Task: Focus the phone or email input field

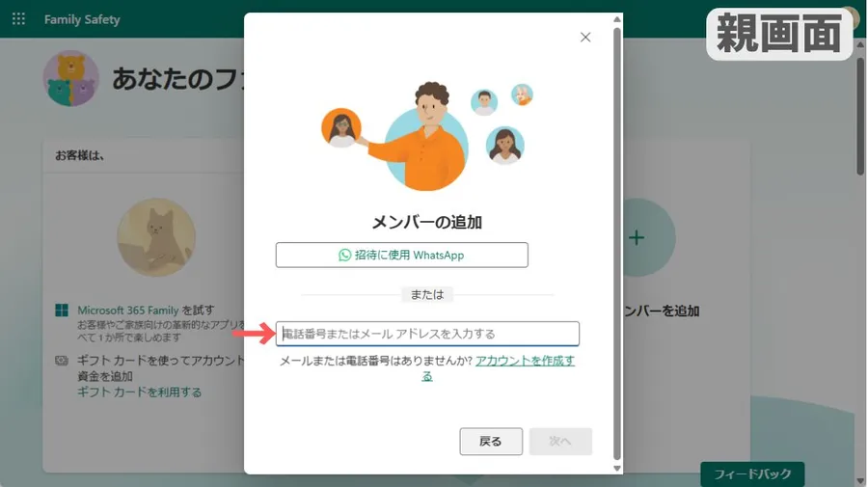Action: (x=427, y=334)
